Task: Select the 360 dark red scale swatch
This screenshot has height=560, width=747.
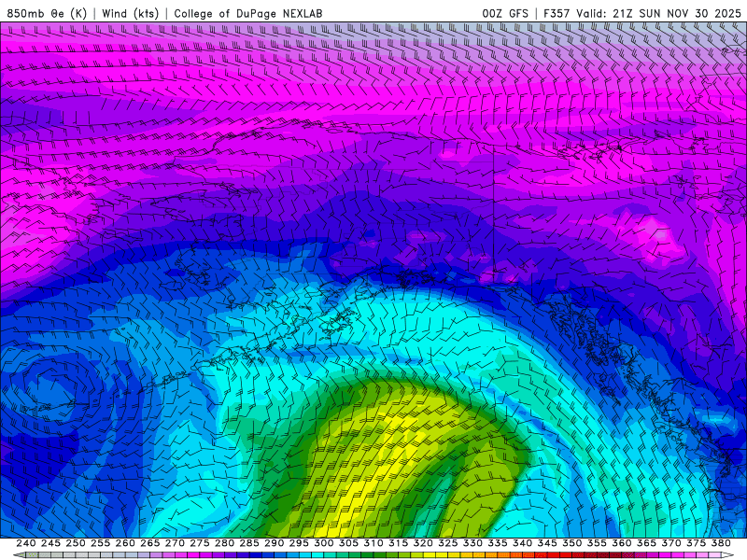Action: pos(621,554)
